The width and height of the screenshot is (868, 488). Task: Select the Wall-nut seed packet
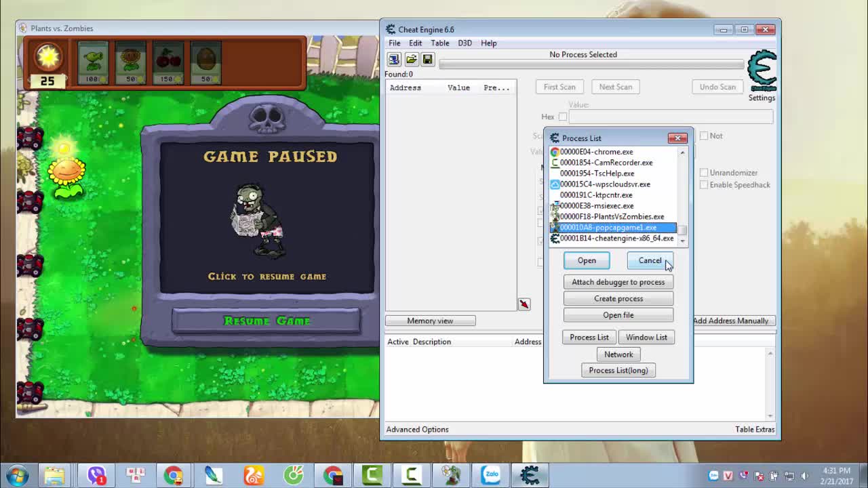205,62
